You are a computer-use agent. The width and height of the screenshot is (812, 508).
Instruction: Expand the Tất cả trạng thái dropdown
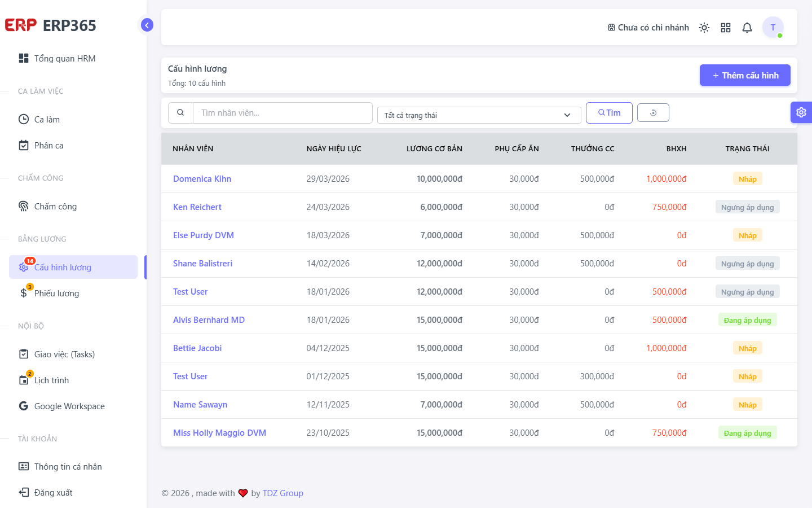click(x=479, y=115)
